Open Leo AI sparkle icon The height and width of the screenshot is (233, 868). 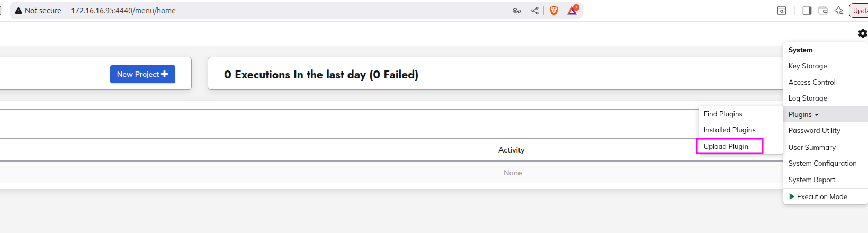(x=839, y=11)
